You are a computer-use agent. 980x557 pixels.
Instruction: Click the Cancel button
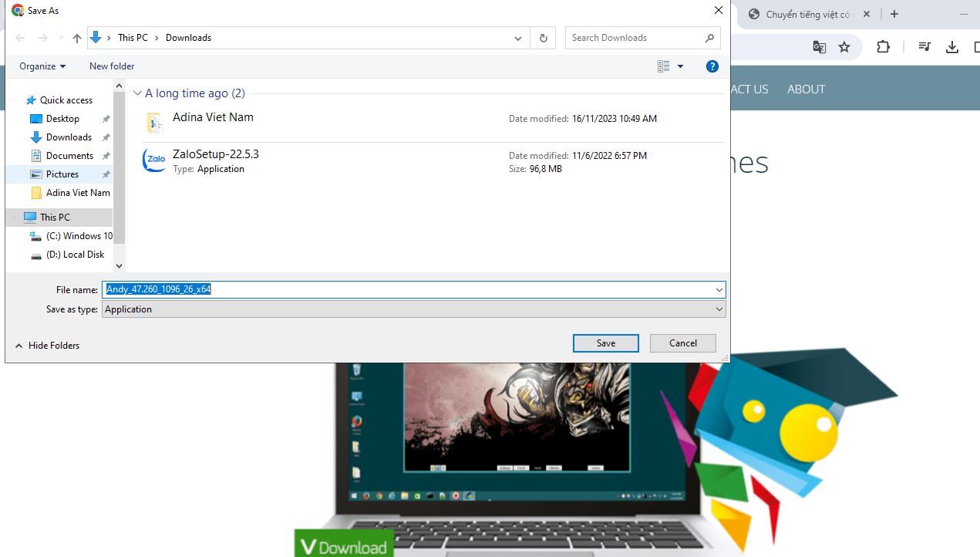(682, 343)
